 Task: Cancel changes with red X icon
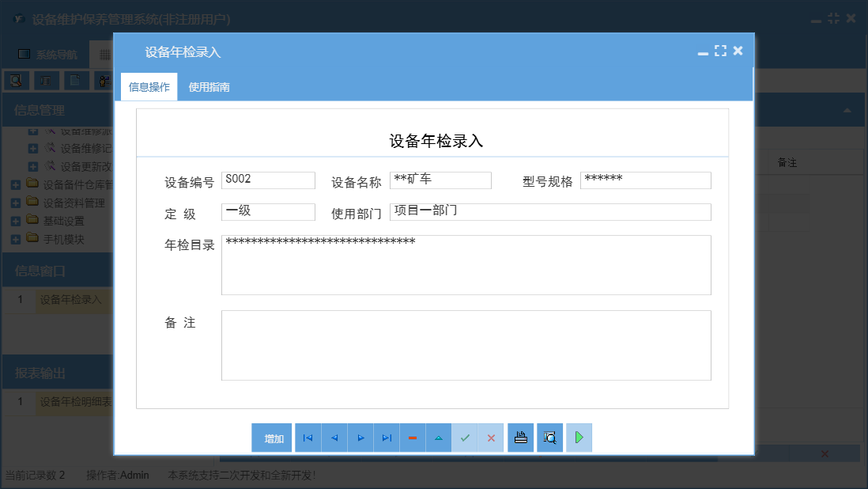pyautogui.click(x=490, y=437)
